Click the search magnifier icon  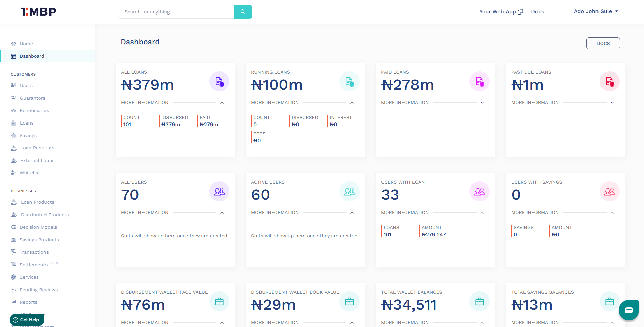(x=242, y=11)
